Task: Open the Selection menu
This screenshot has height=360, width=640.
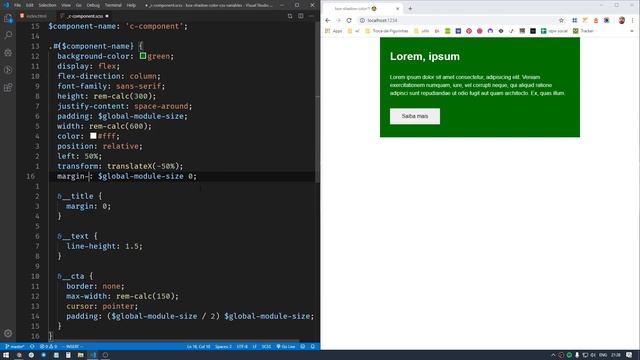Action: pyautogui.click(x=47, y=5)
